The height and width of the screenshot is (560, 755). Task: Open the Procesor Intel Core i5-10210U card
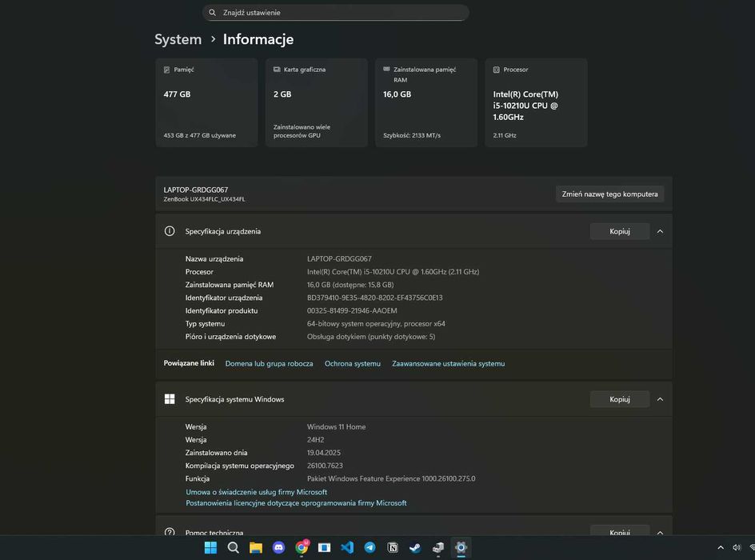tap(536, 102)
